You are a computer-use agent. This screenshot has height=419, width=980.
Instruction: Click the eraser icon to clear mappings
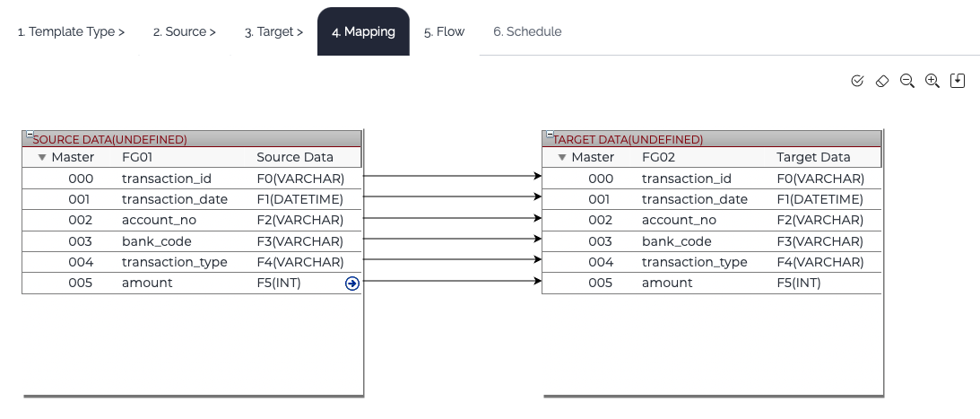point(882,81)
